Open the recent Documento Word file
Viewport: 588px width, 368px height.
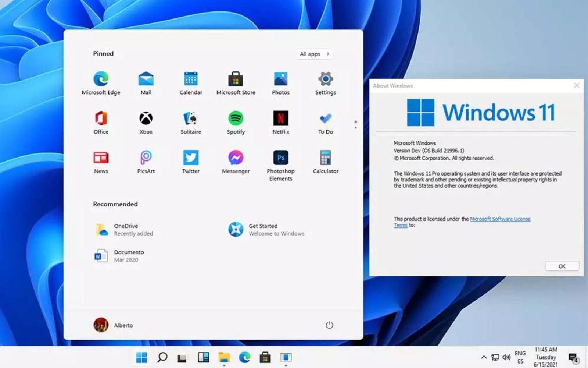click(x=120, y=256)
